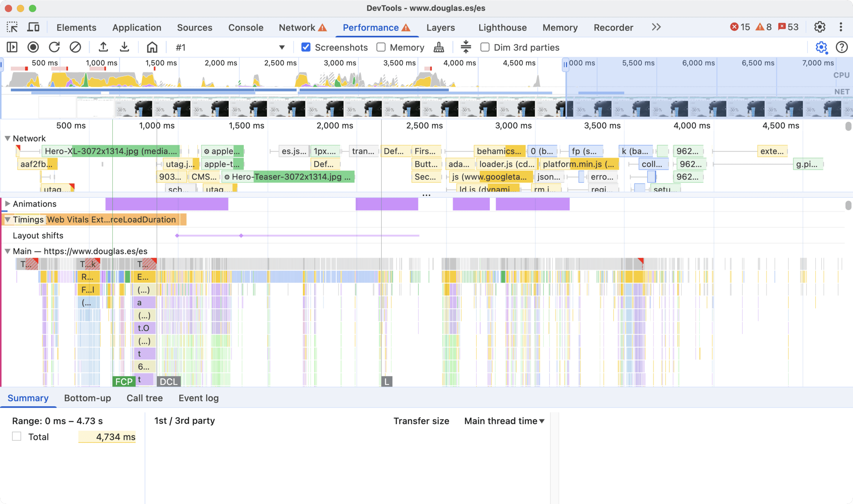Click the download profile icon

click(x=124, y=47)
